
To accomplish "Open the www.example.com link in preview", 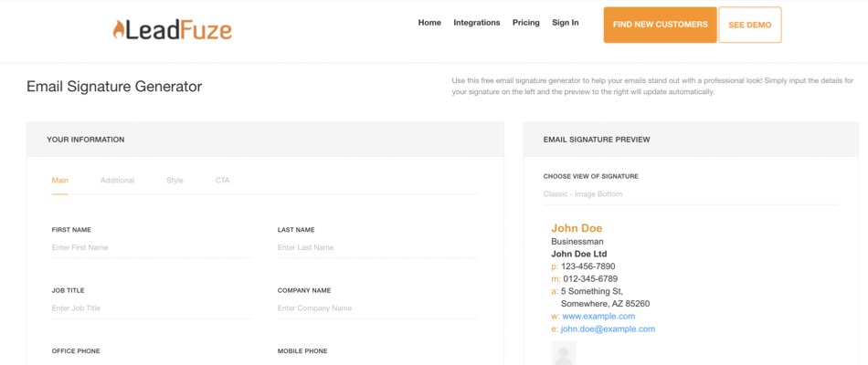I will [598, 317].
